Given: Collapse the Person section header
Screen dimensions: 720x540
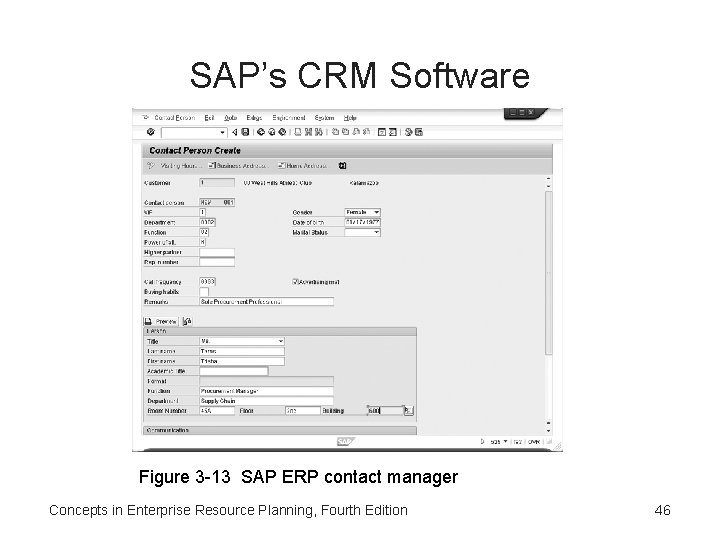Looking at the screenshot, I should [x=280, y=331].
